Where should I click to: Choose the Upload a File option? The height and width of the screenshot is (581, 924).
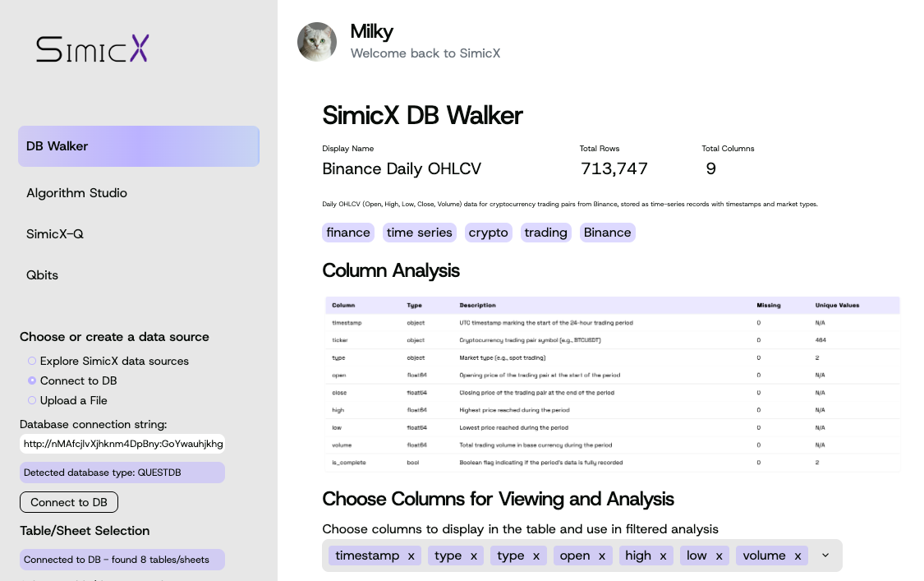tap(32, 400)
